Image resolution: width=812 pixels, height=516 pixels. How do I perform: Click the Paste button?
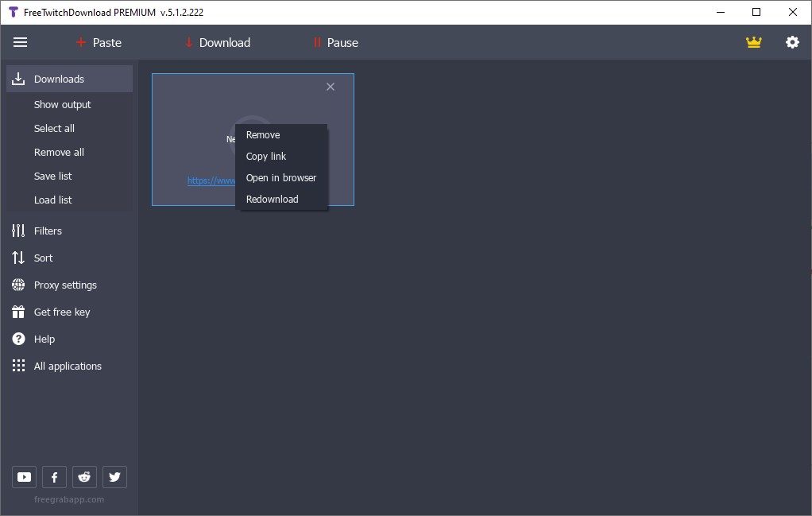coord(99,42)
